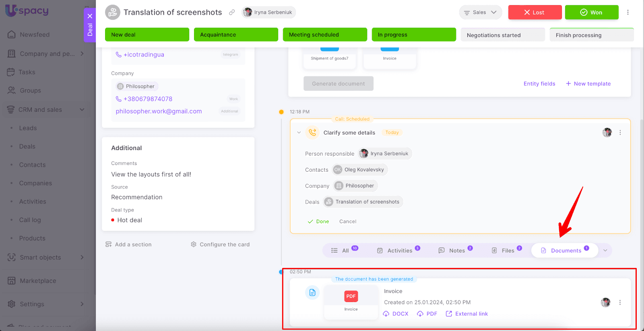Switch to All timeline tab
The image size is (644, 331).
pos(344,250)
